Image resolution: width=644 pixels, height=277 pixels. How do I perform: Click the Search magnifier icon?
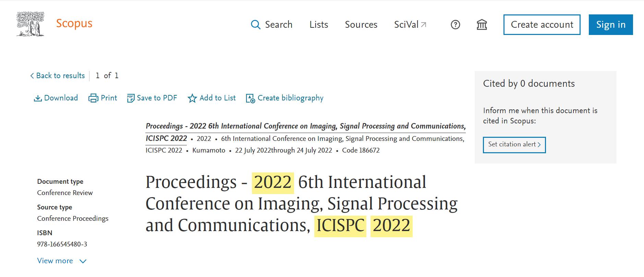[256, 25]
